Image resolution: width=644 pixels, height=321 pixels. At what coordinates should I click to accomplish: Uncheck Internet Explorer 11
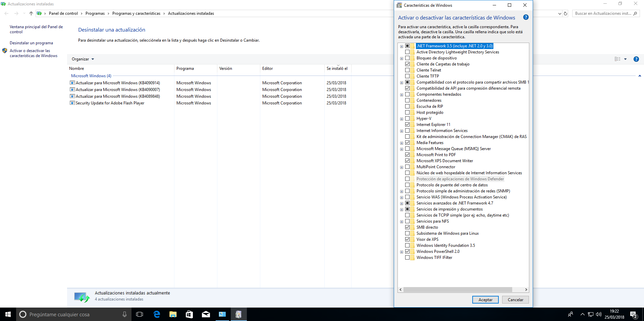(x=407, y=125)
